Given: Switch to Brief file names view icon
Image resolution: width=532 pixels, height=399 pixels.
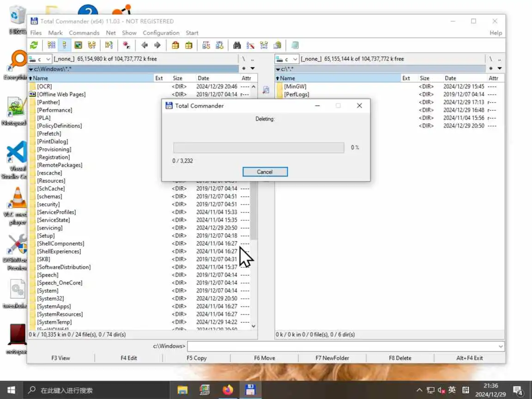Looking at the screenshot, I should coord(52,45).
